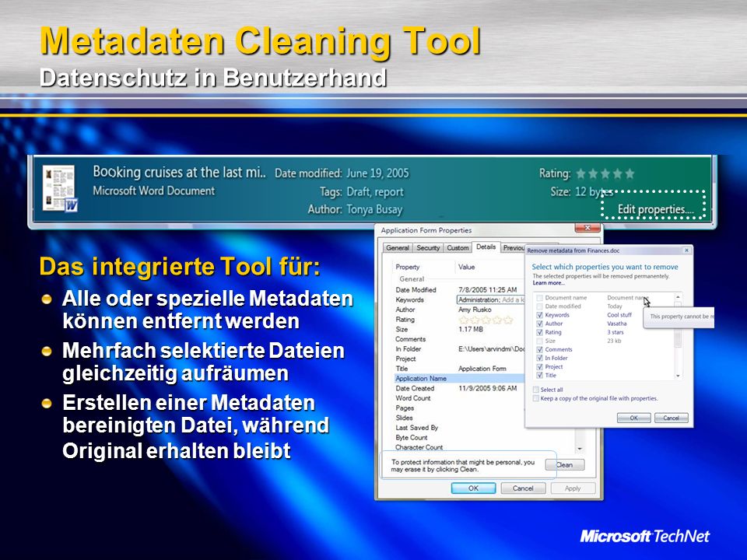Click OK in Application Form Properties
Image resolution: width=747 pixels, height=560 pixels.
click(x=473, y=488)
